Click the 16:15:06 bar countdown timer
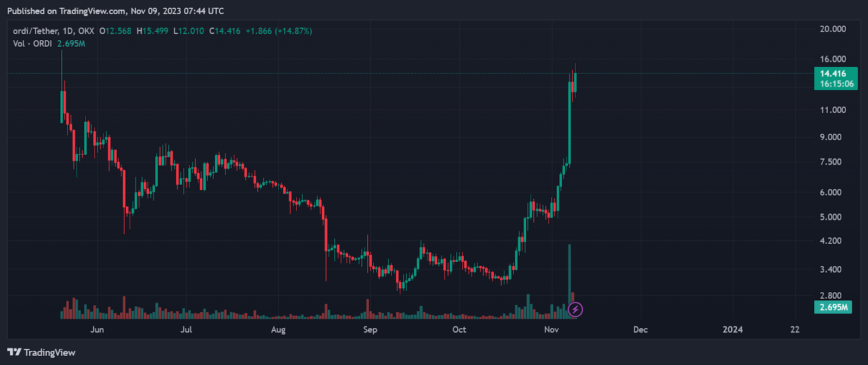Screen dimensions: 868x365 [837, 84]
